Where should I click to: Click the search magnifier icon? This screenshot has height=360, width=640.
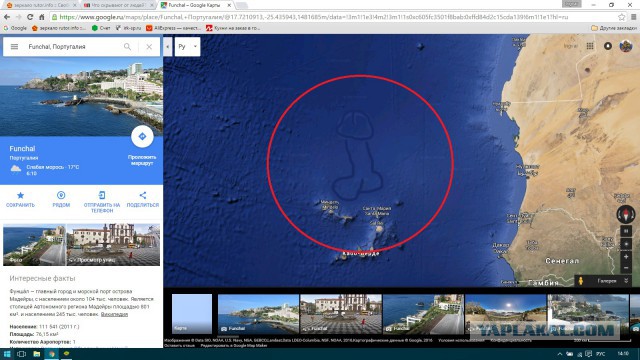coord(127,47)
